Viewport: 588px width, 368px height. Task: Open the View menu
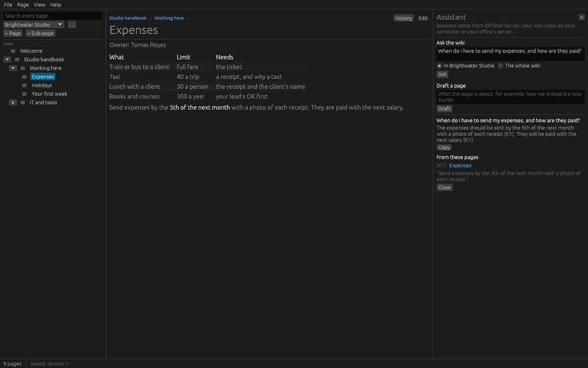[x=40, y=4]
